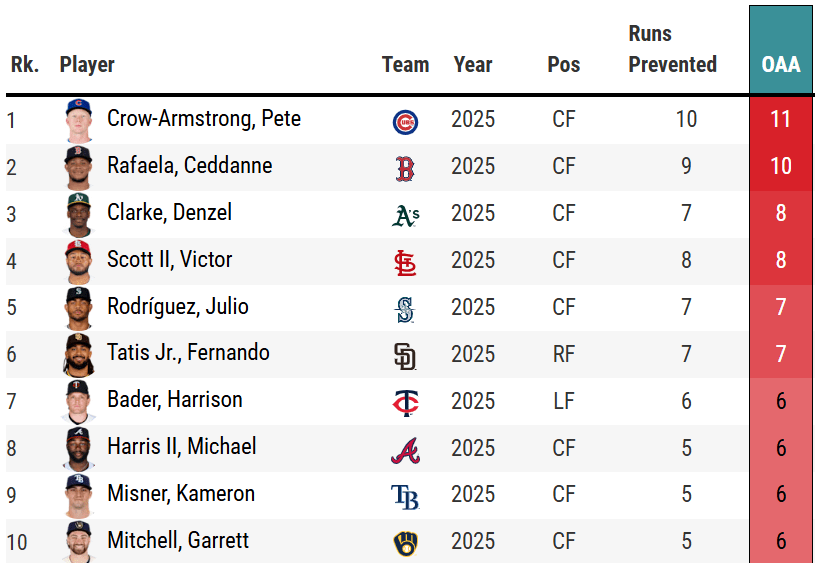Open Rafaela, Ceddanne player page
Screen dimensions: 815x563
pos(189,166)
